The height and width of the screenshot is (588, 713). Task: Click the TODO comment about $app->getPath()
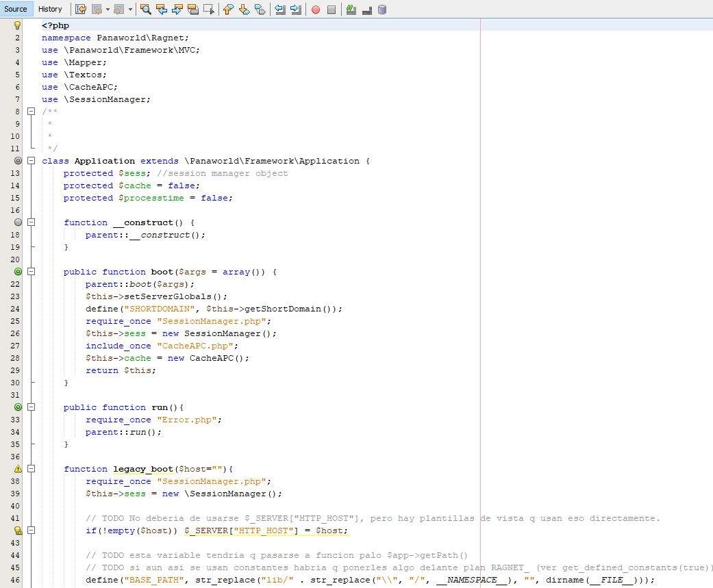(277, 555)
